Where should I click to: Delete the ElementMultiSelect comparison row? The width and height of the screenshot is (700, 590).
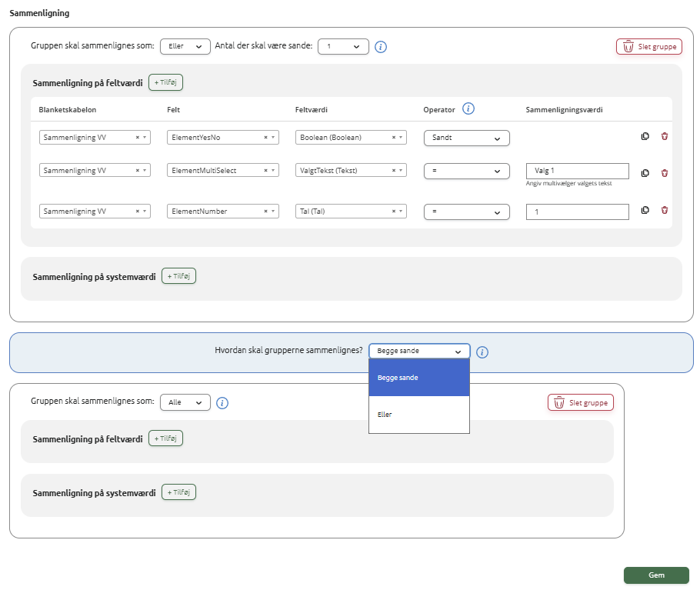tap(665, 173)
